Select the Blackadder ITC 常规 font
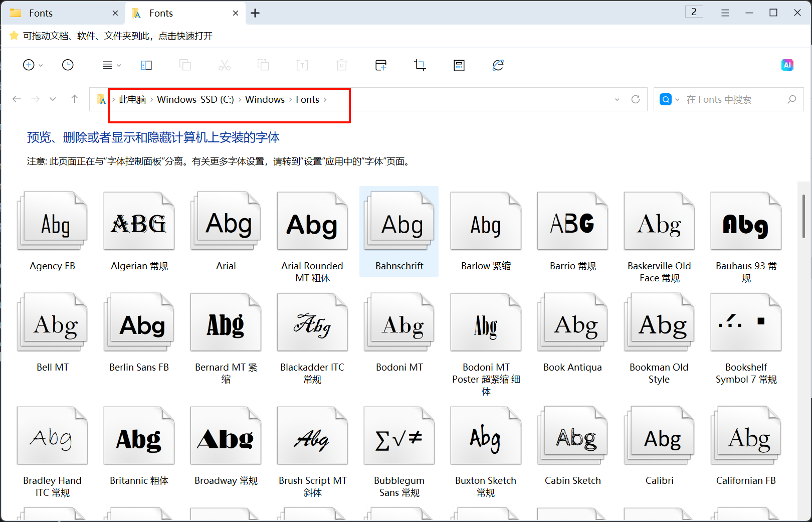 point(313,338)
